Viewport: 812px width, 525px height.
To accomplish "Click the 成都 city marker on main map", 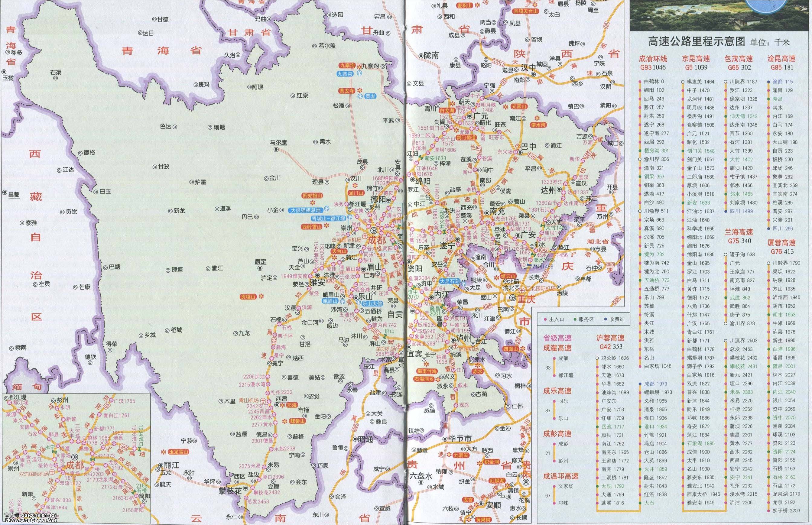I will [375, 230].
